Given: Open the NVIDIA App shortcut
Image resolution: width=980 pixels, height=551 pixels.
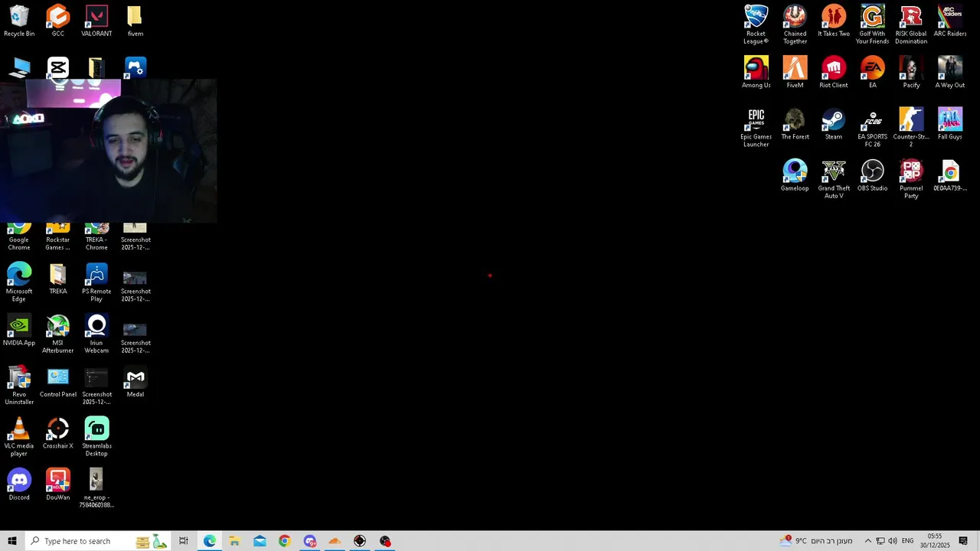Looking at the screenshot, I should (x=19, y=330).
